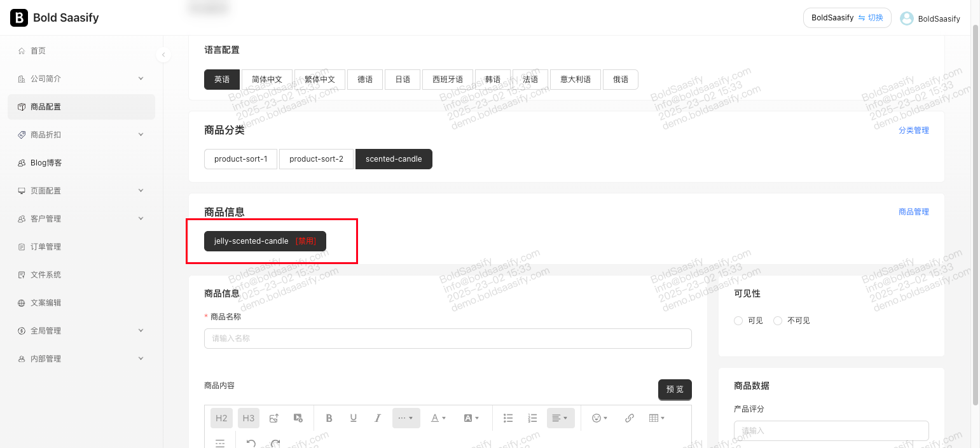This screenshot has width=980, height=448.
Task: Expand the 页面配置 sidebar submenu
Action: (x=81, y=191)
